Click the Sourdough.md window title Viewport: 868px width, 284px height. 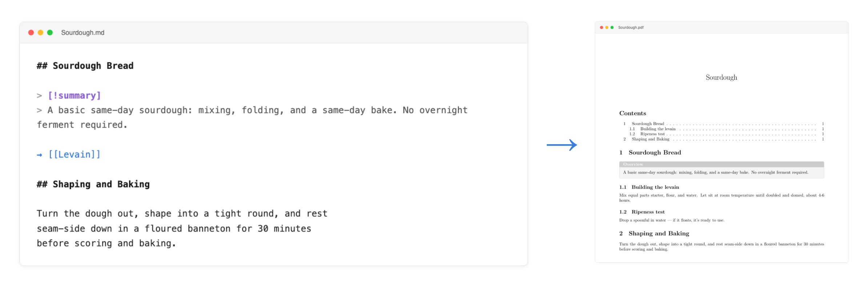click(83, 33)
